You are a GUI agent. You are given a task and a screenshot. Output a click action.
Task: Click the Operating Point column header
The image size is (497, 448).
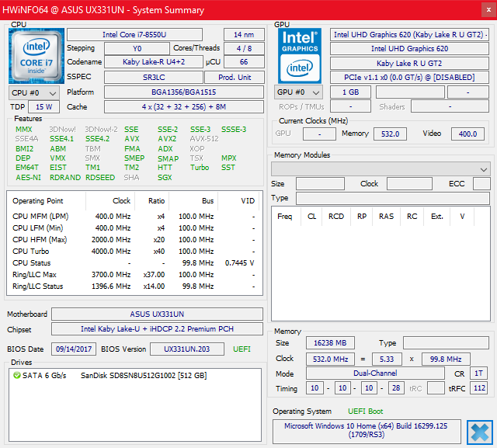(39, 200)
